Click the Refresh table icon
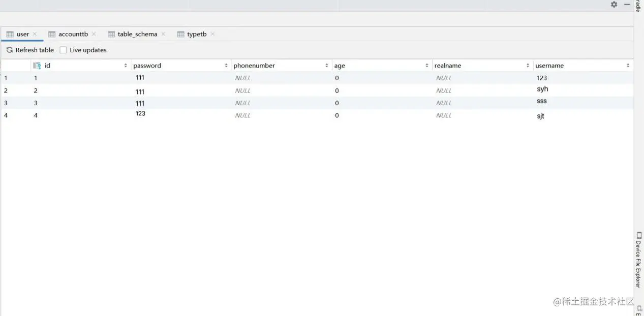Image resolution: width=644 pixels, height=316 pixels. [x=9, y=50]
